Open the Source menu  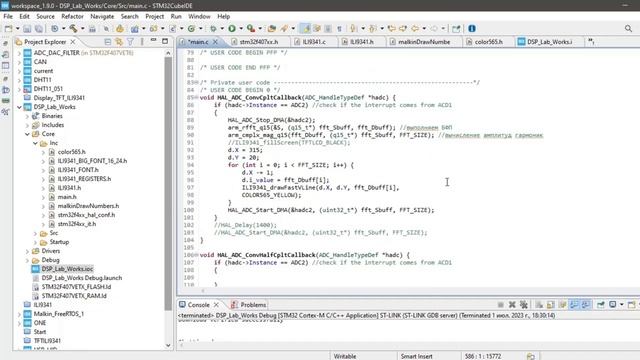point(45,16)
